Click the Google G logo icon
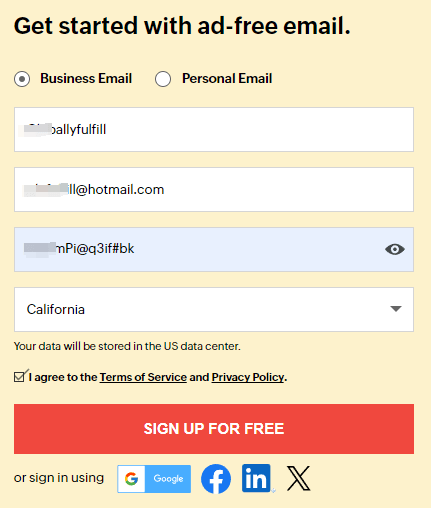The width and height of the screenshot is (431, 508). 131,479
